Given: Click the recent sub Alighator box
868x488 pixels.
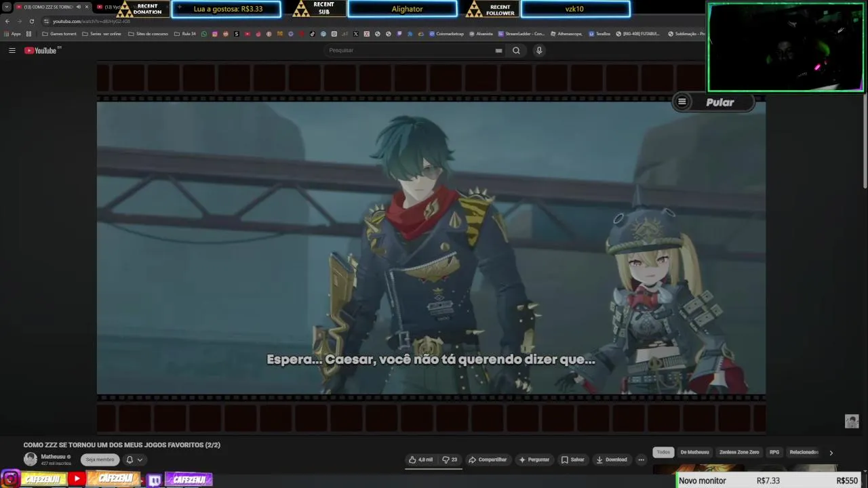Looking at the screenshot, I should pyautogui.click(x=402, y=9).
